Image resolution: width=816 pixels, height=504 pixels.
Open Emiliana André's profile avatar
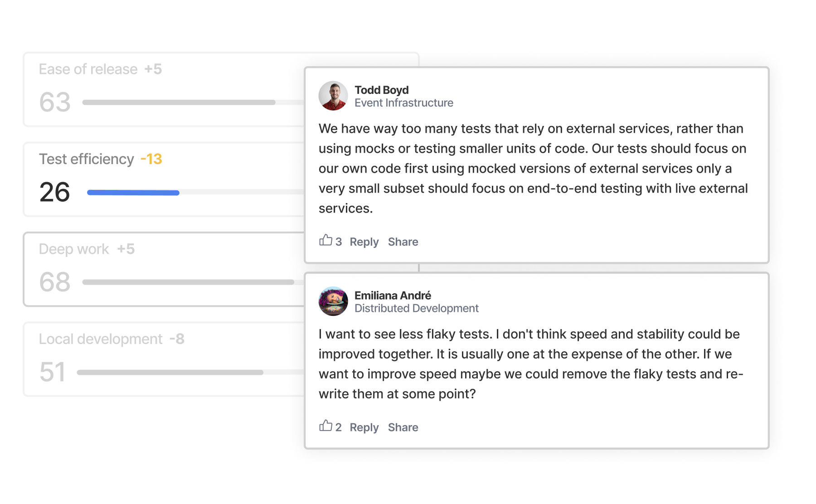333,301
